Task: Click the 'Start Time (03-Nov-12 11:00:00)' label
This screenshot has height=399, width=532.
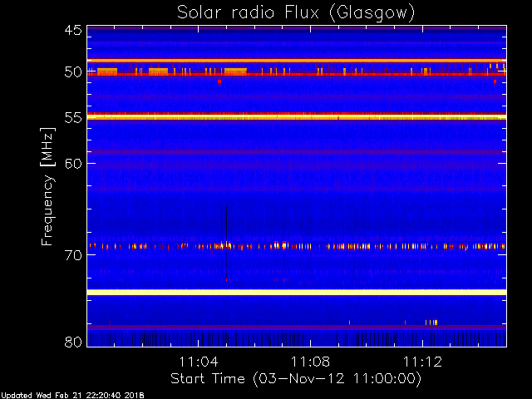Action: (296, 379)
